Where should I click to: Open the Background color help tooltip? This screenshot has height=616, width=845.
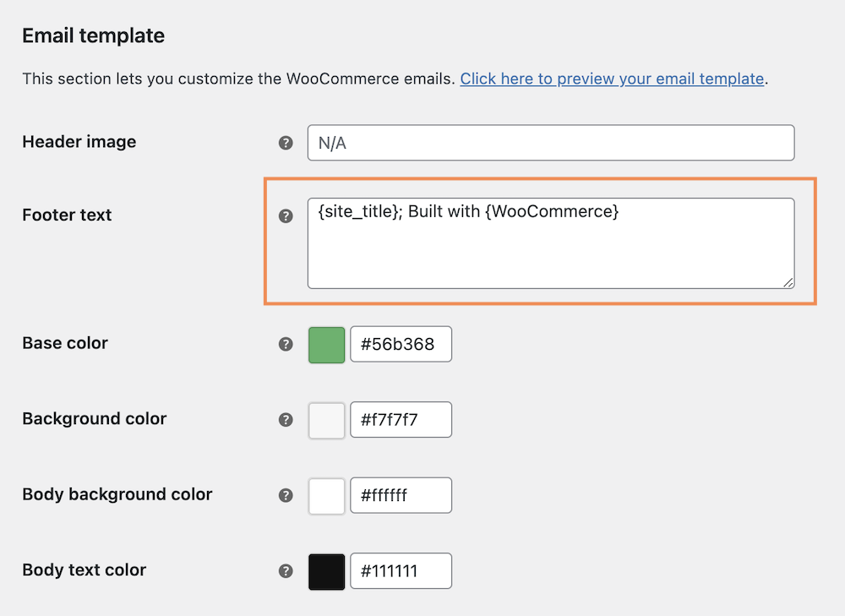coord(286,419)
